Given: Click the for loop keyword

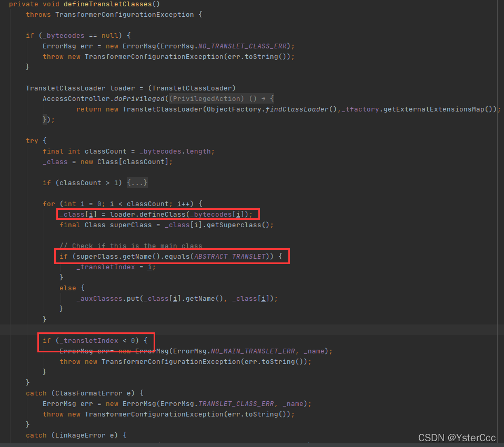Looking at the screenshot, I should coord(49,204).
